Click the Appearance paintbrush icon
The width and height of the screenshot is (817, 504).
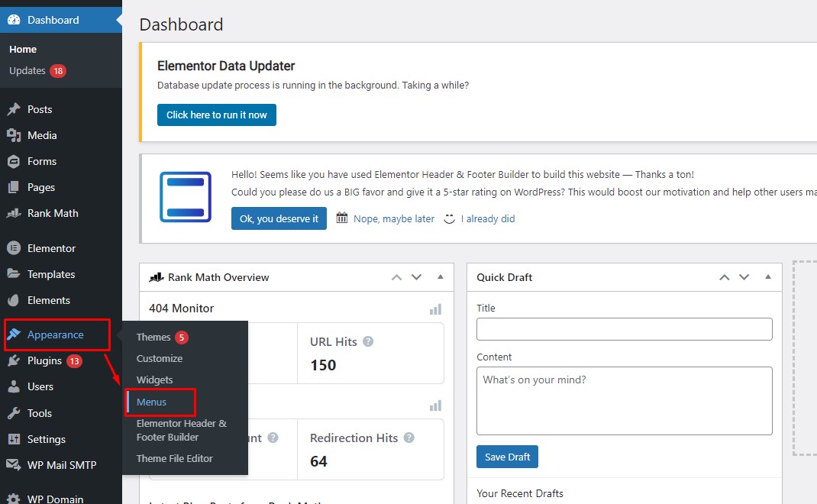(x=14, y=334)
